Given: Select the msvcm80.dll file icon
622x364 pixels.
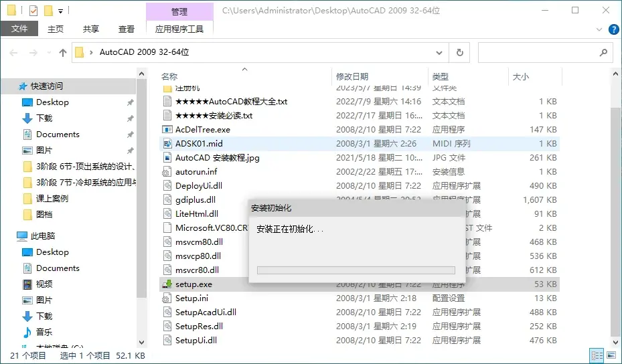Looking at the screenshot, I should click(x=167, y=242).
